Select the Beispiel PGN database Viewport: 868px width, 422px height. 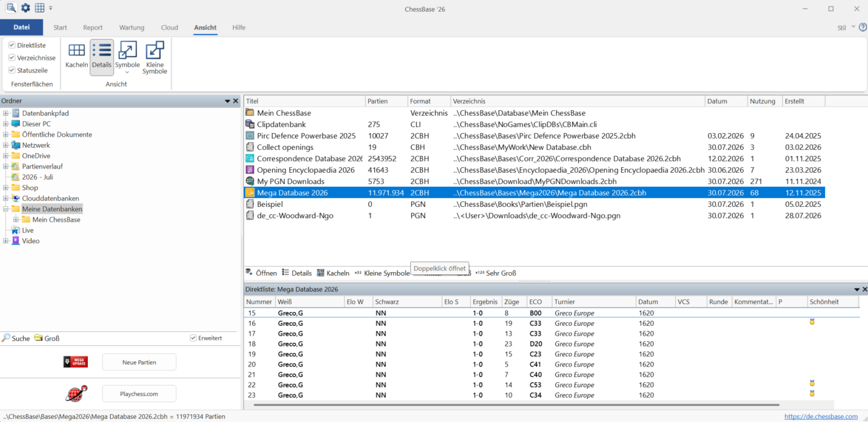pyautogui.click(x=534, y=204)
